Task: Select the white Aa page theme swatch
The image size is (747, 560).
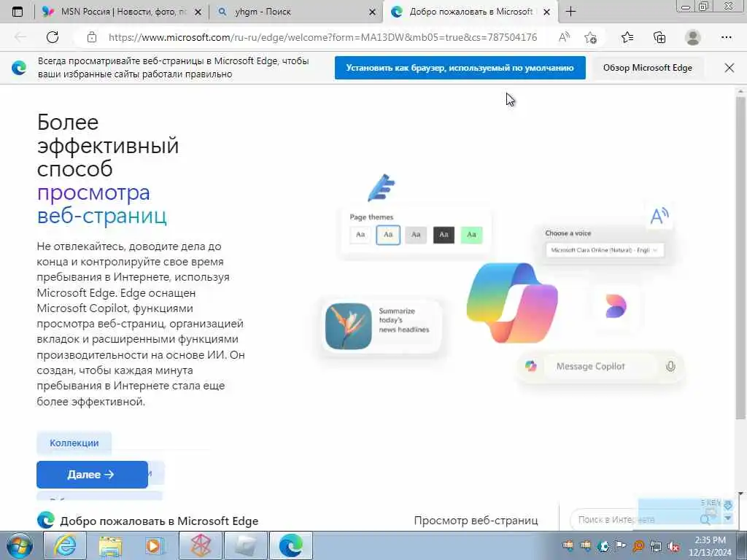Action: [x=360, y=234]
